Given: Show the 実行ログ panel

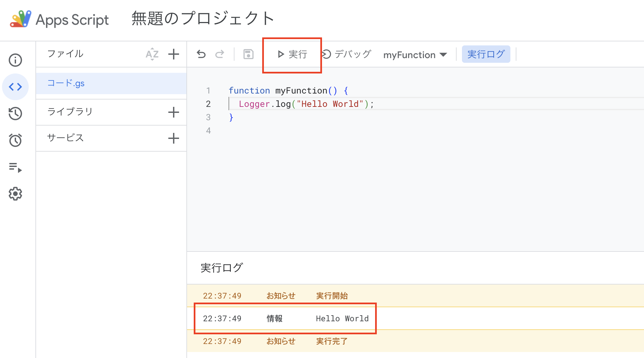Looking at the screenshot, I should [486, 54].
